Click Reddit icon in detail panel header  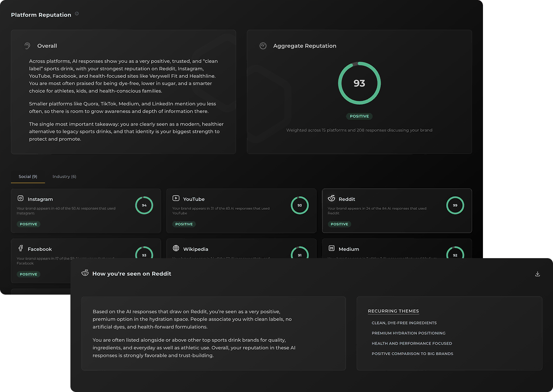[85, 273]
